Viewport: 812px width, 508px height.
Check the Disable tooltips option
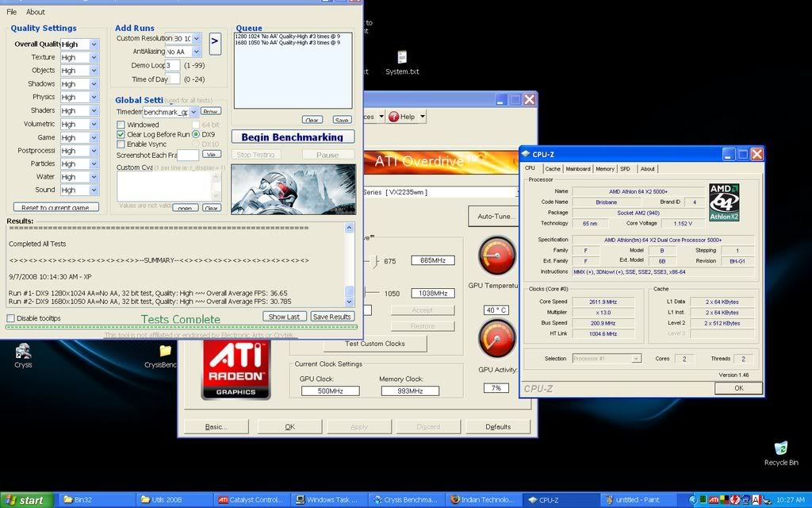[10, 317]
